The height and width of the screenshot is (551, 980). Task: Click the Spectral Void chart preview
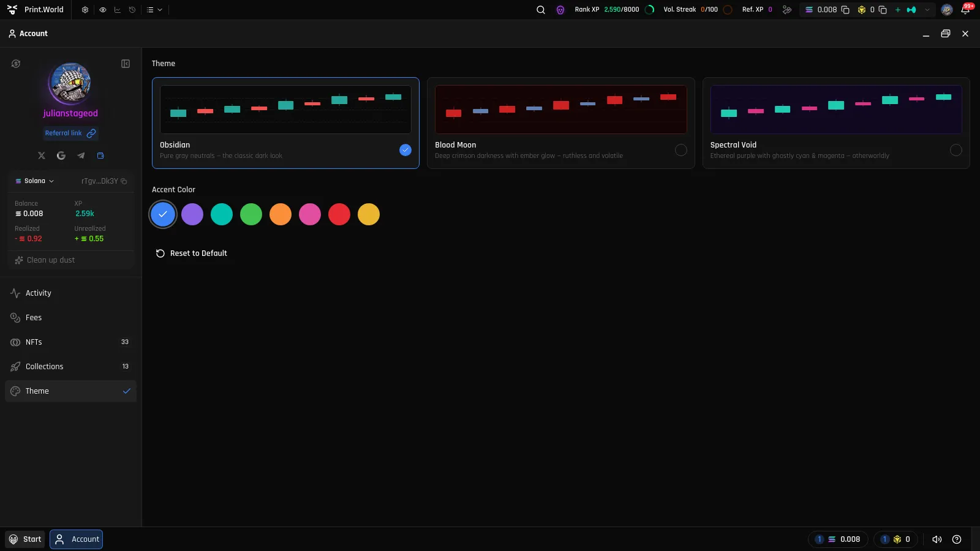pos(836,110)
